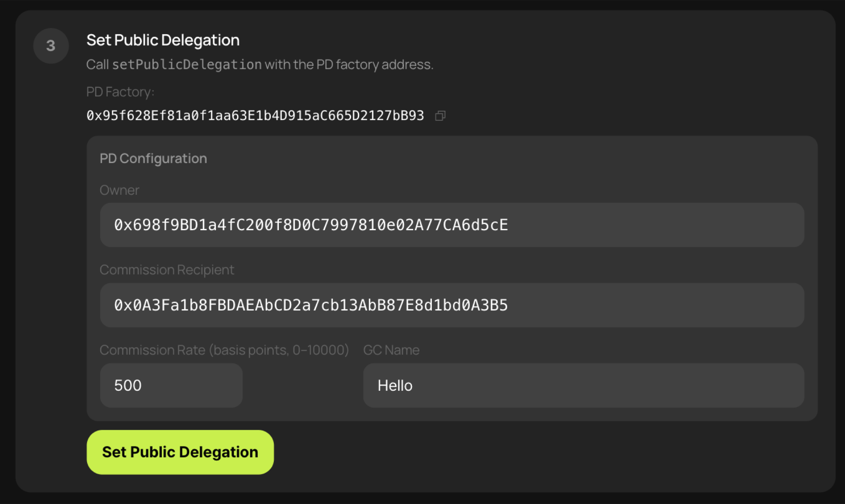Viewport: 845px width, 504px height.
Task: Click empty space right of the Owner address
Action: pyautogui.click(x=655, y=225)
